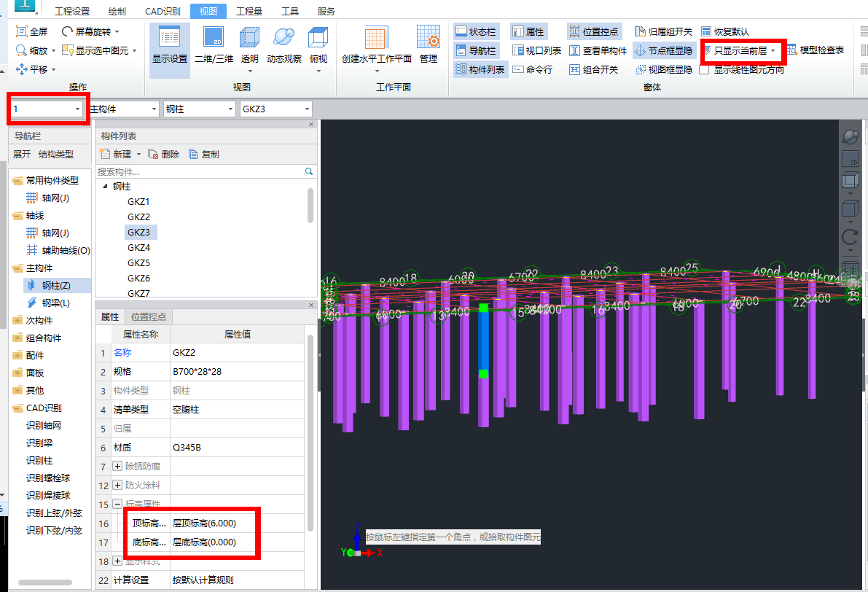Click the 显示选中图元 icon
The height and width of the screenshot is (592, 868).
point(68,50)
